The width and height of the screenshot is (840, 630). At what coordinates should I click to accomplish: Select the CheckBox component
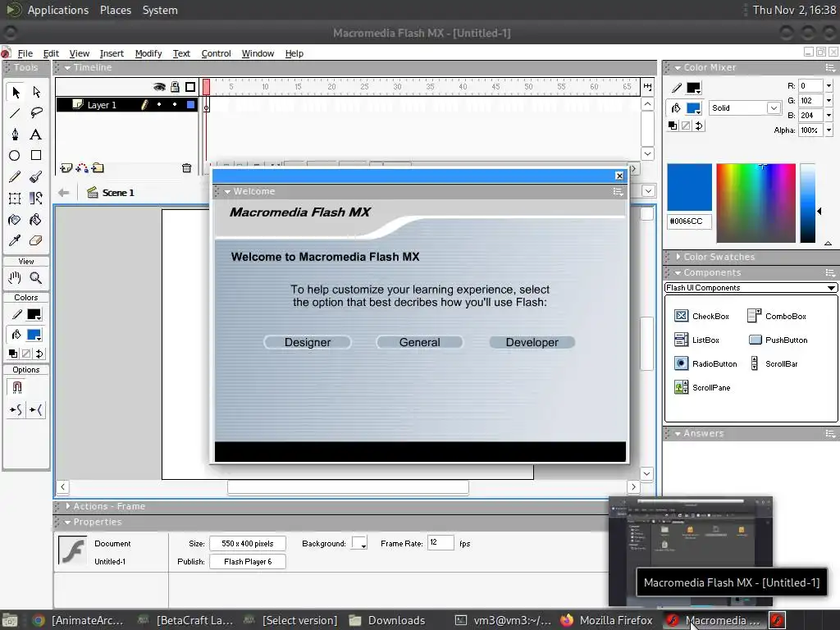(x=702, y=316)
